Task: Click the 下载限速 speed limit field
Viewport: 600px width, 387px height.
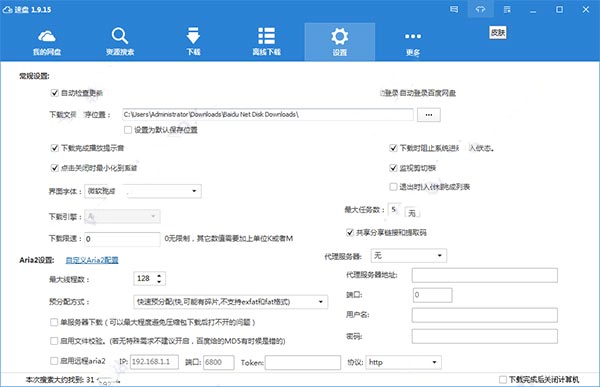Action: (x=122, y=239)
